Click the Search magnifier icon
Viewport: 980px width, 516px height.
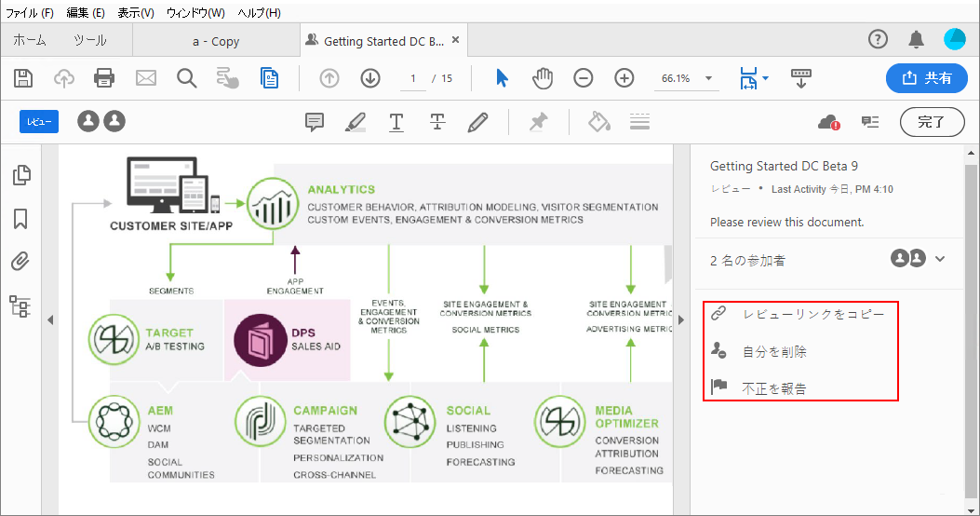tap(186, 78)
